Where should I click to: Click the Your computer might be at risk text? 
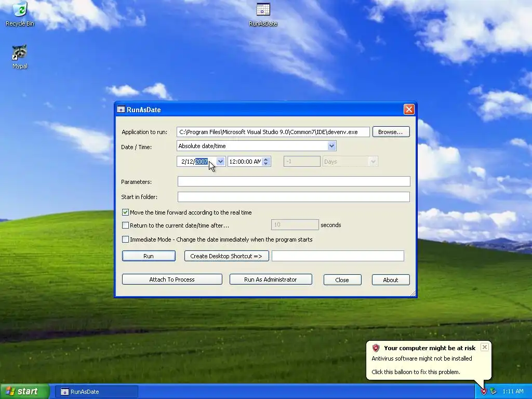[x=430, y=348]
